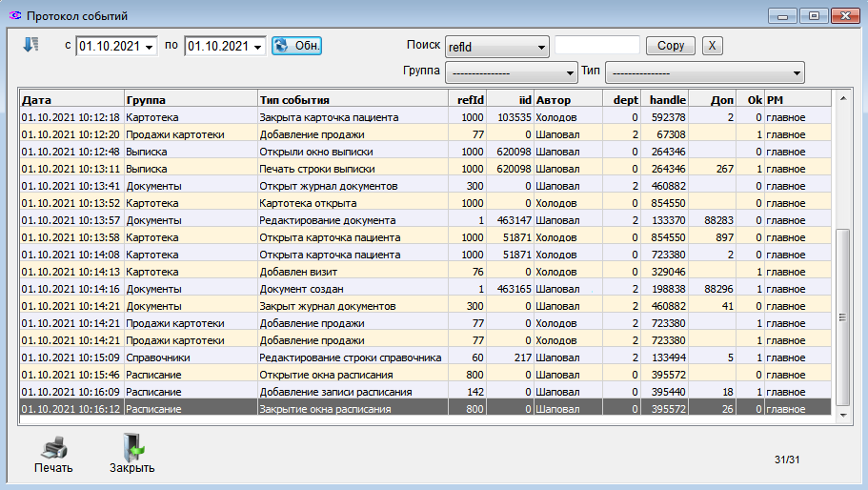Click the Печать printer icon
The height and width of the screenshot is (490, 868).
[x=53, y=448]
